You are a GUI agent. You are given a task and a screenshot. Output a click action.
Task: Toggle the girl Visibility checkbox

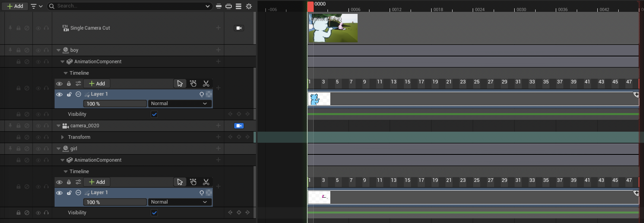coord(154,213)
